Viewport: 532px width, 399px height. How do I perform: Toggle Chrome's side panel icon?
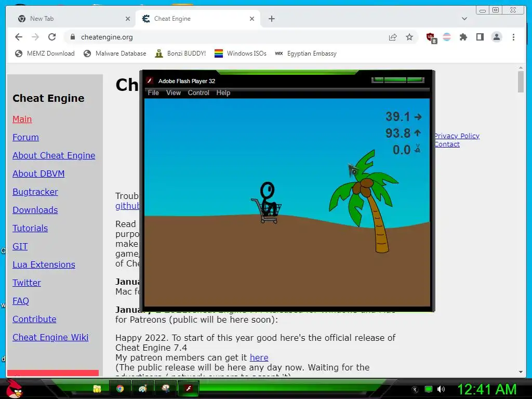point(480,37)
